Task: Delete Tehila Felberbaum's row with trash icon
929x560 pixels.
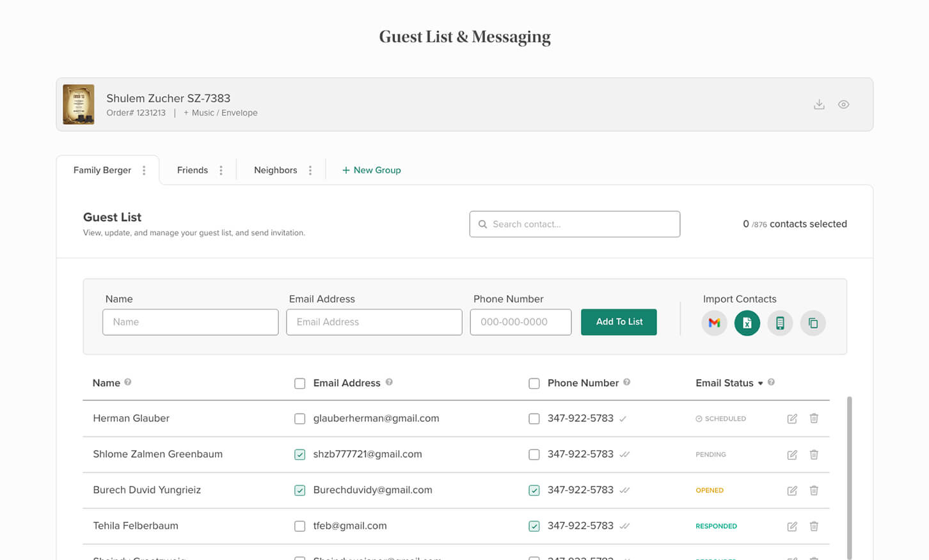Action: click(814, 526)
